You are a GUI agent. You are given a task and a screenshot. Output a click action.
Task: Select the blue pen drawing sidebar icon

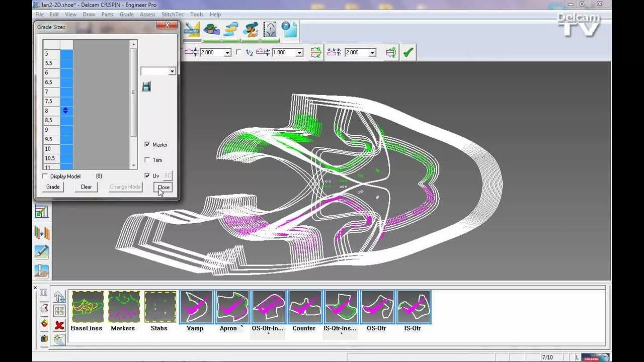point(42,252)
